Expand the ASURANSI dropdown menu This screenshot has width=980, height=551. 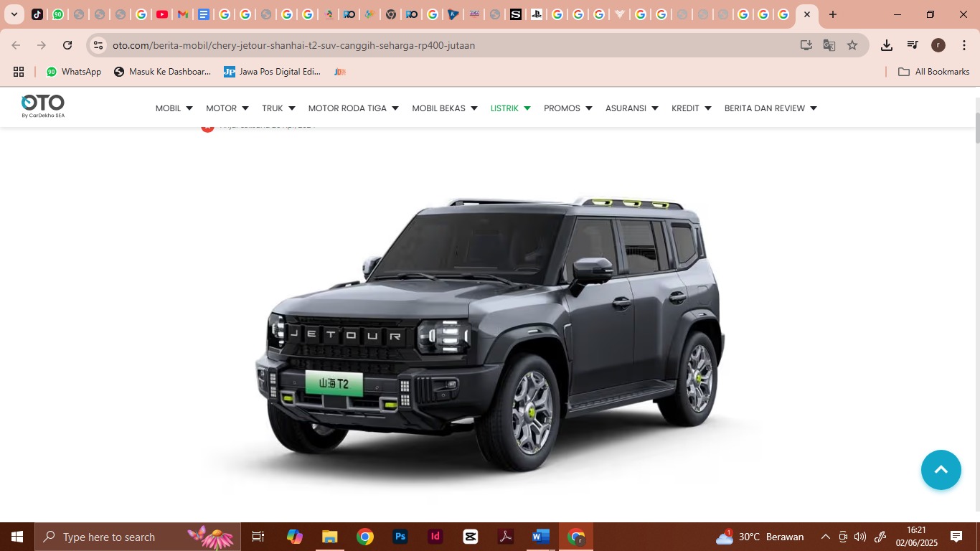point(632,108)
